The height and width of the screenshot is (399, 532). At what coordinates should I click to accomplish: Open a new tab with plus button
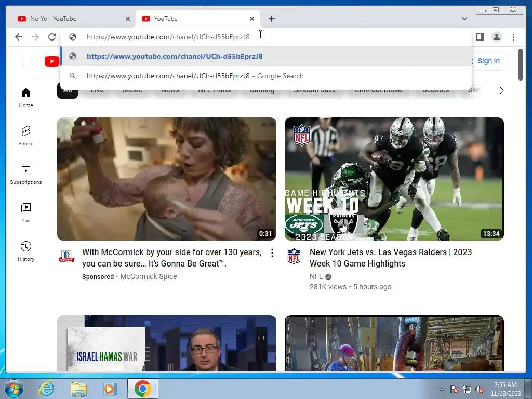pos(271,19)
